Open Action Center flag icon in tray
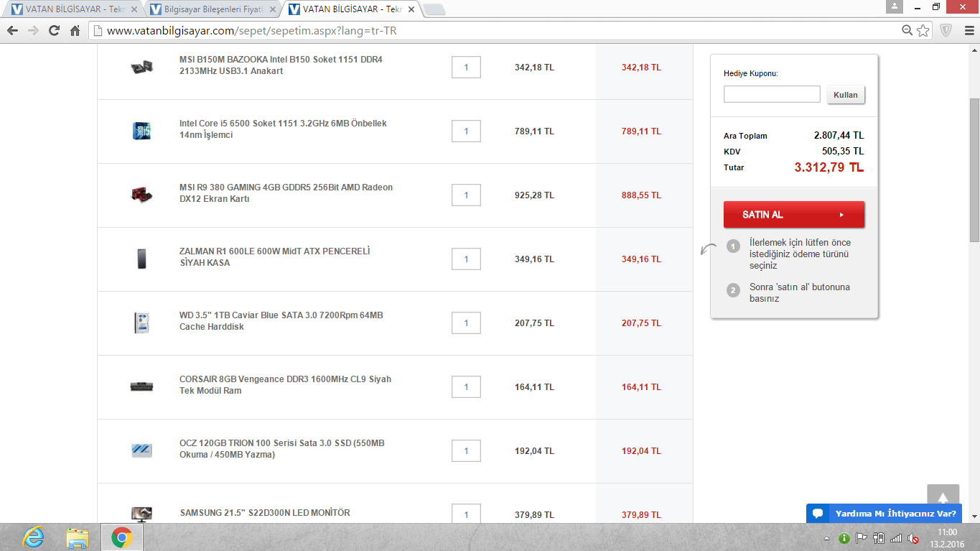 point(862,538)
